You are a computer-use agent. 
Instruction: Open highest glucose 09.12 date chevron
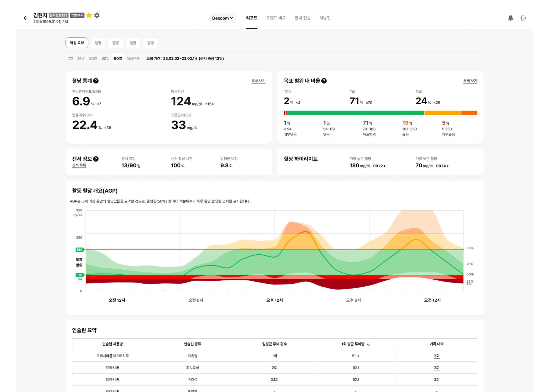click(x=384, y=166)
